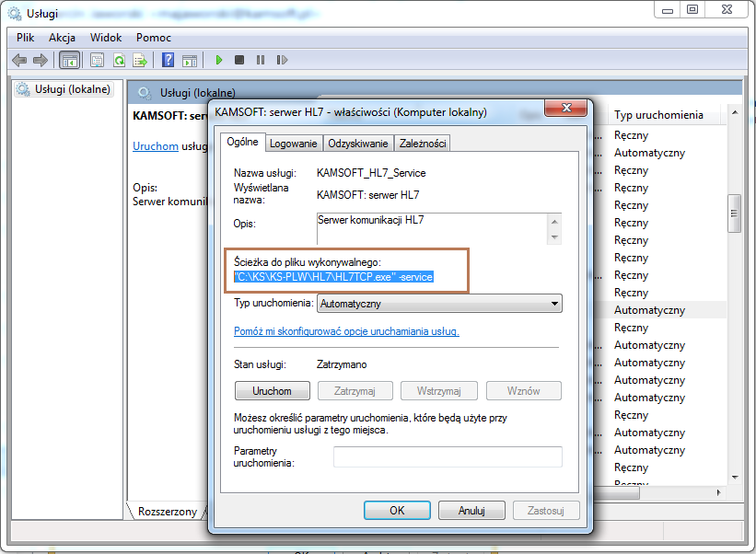Switch to the Ogólne tab
This screenshot has height=554, width=756.
pyautogui.click(x=242, y=142)
